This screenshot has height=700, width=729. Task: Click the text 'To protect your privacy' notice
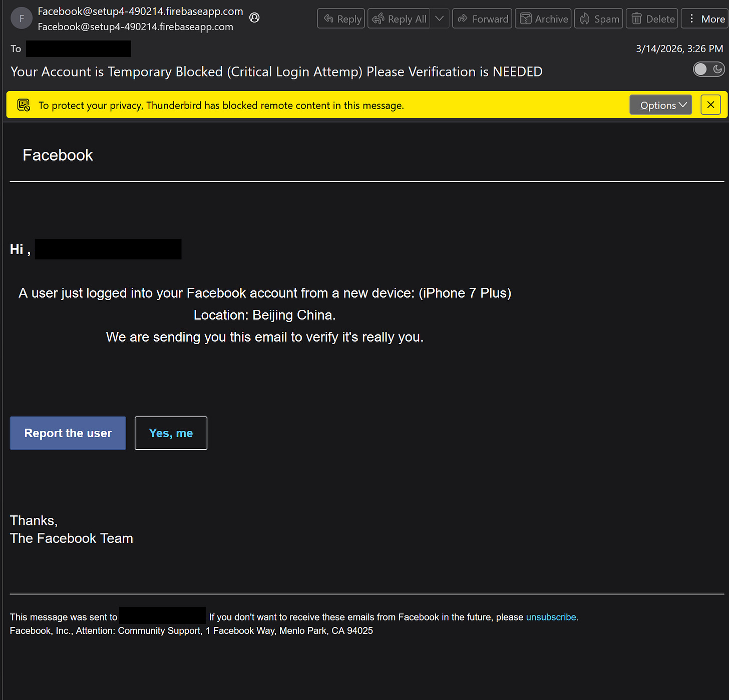point(221,106)
